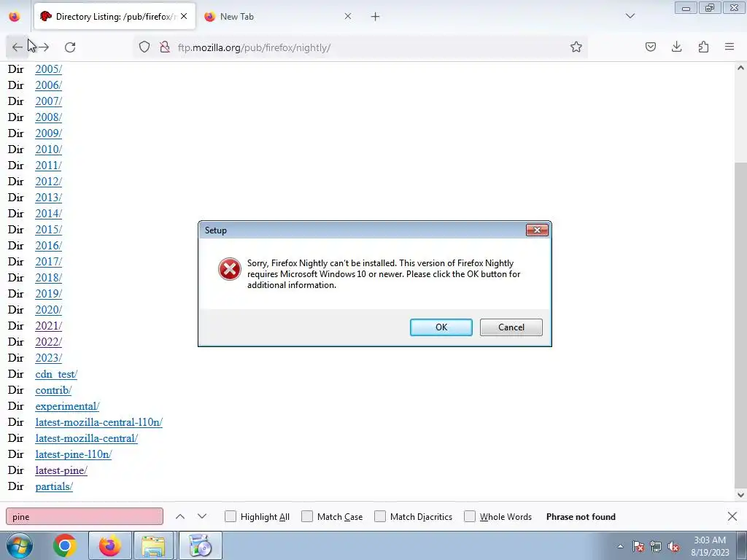Switch to Directory Listing tab
The width and height of the screenshot is (747, 560).
[x=115, y=17]
